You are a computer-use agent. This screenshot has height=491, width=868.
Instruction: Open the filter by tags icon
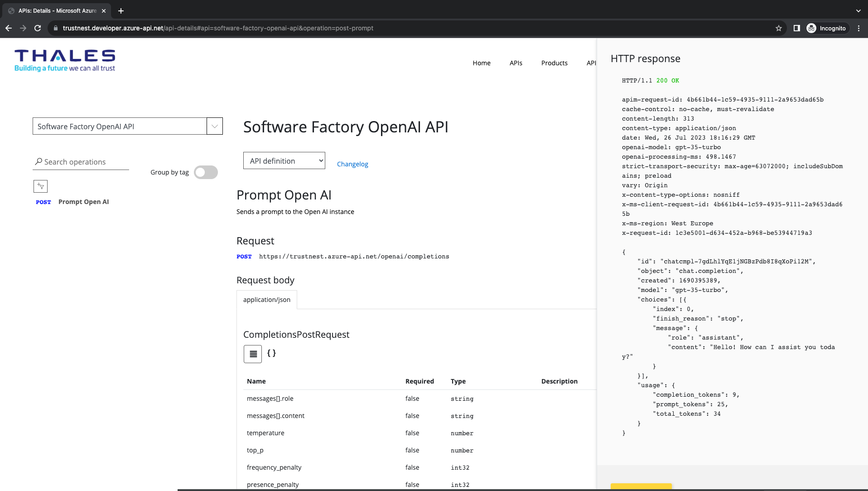40,186
